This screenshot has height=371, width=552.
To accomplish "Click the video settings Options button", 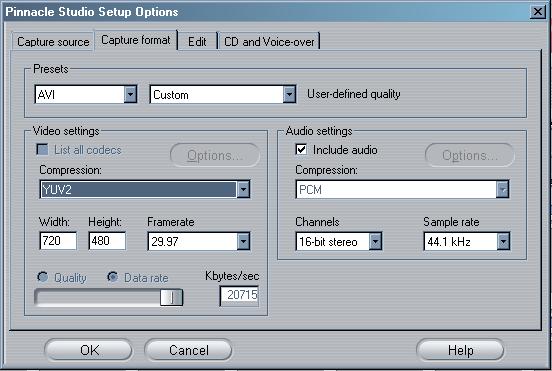I will click(x=215, y=155).
